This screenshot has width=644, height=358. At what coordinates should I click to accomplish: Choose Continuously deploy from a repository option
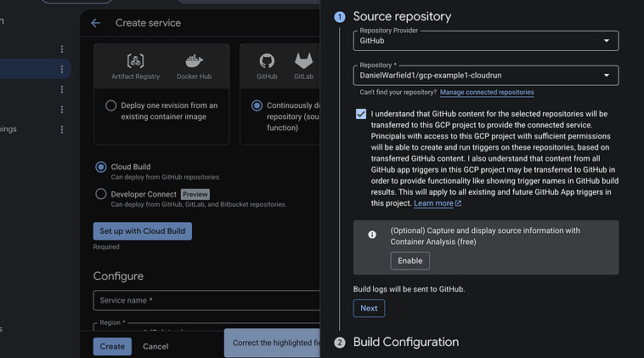(257, 105)
